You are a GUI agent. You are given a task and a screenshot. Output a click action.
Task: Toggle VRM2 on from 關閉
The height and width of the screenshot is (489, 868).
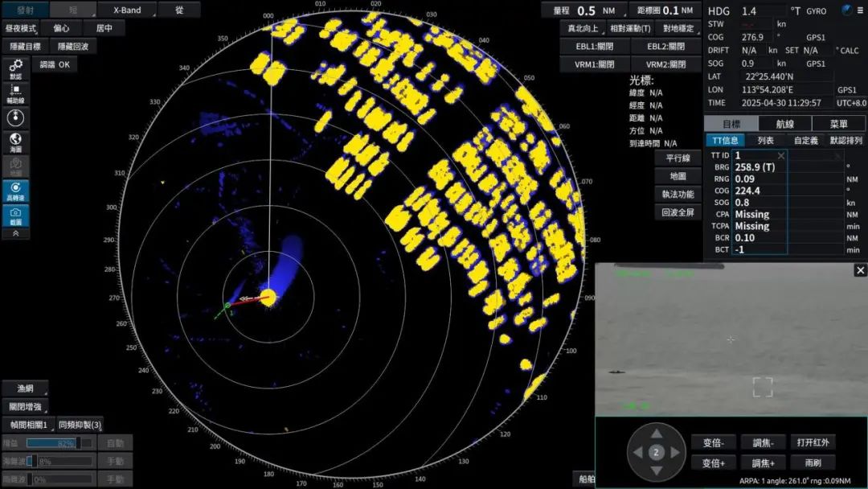pyautogui.click(x=666, y=64)
